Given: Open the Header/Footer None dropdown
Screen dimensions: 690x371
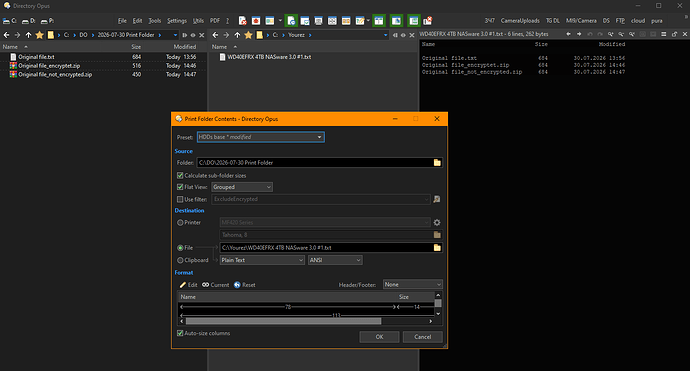Looking at the screenshot, I should [413, 285].
